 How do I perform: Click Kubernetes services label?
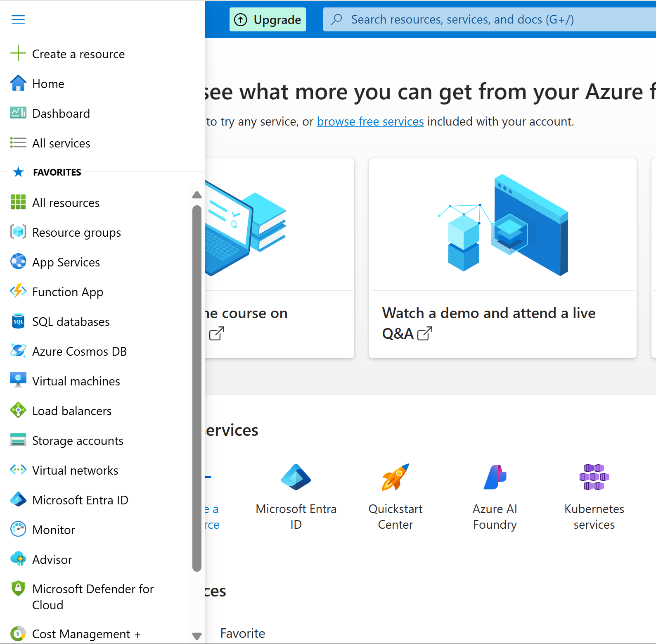594,517
